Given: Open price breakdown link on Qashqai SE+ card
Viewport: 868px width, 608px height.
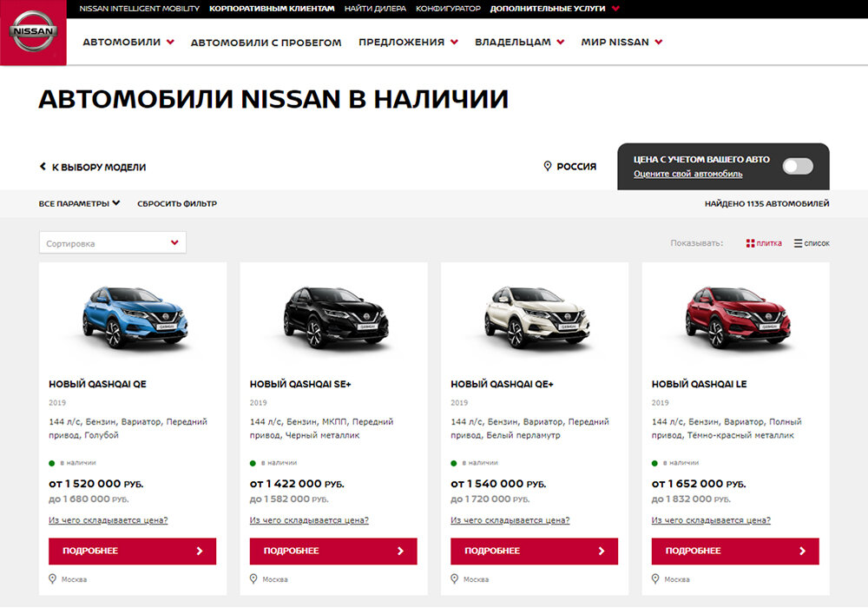Looking at the screenshot, I should tap(309, 520).
